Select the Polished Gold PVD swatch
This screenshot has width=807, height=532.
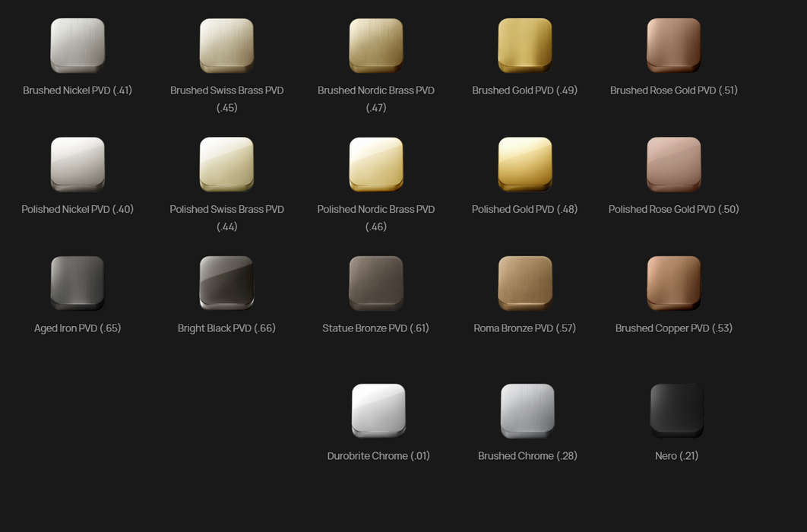coord(525,164)
